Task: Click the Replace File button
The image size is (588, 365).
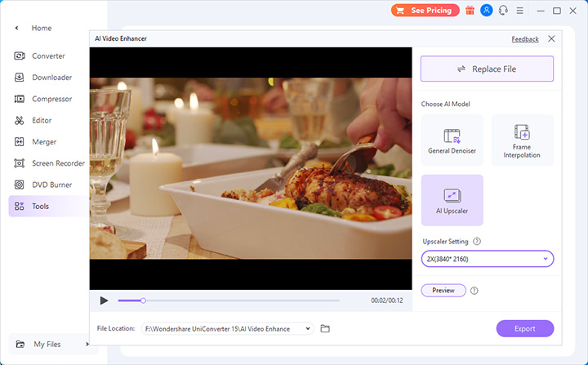Action: coord(487,69)
